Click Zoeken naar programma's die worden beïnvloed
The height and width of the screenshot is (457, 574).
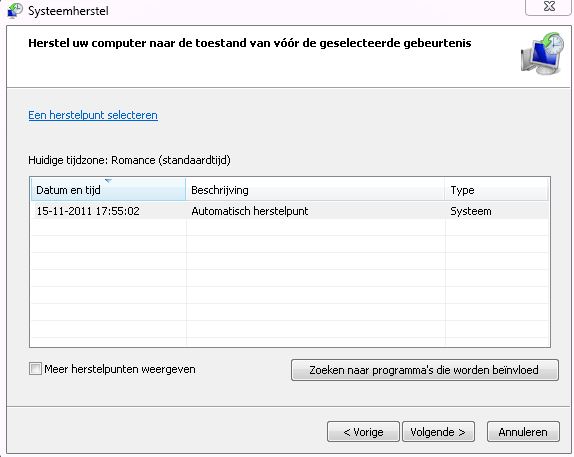click(x=425, y=370)
